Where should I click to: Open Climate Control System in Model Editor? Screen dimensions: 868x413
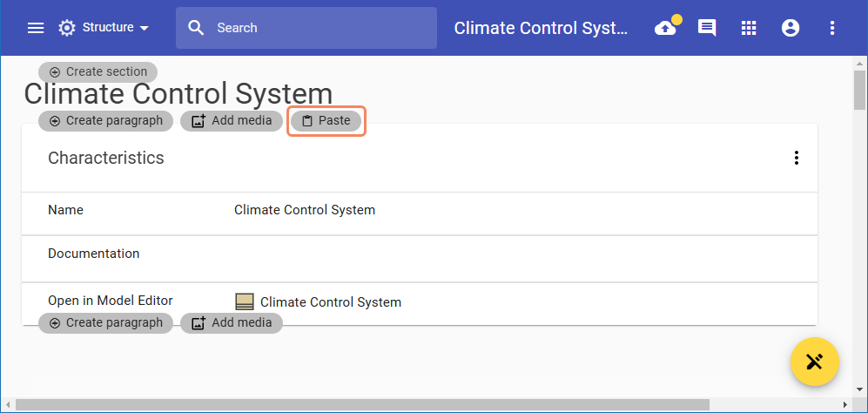pos(330,302)
